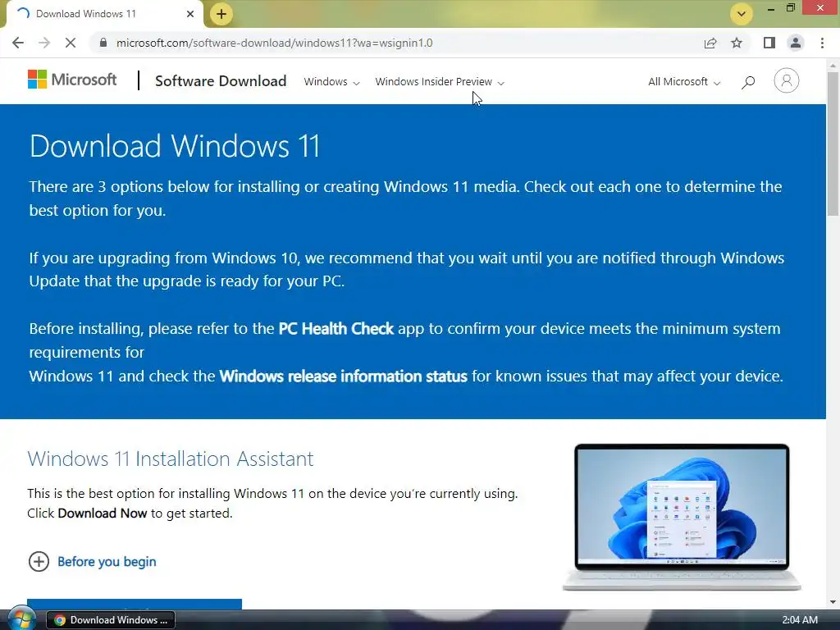Expand the Windows menu
840x630 pixels.
pos(331,82)
